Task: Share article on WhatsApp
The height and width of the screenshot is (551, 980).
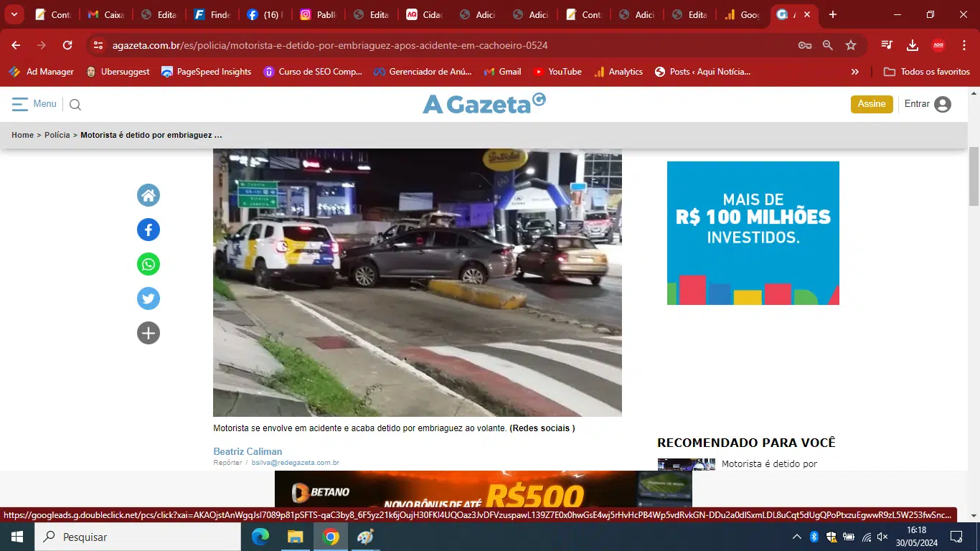Action: [x=149, y=264]
